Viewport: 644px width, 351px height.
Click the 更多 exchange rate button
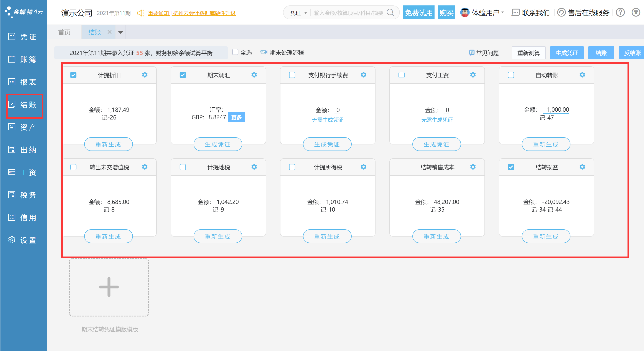236,117
